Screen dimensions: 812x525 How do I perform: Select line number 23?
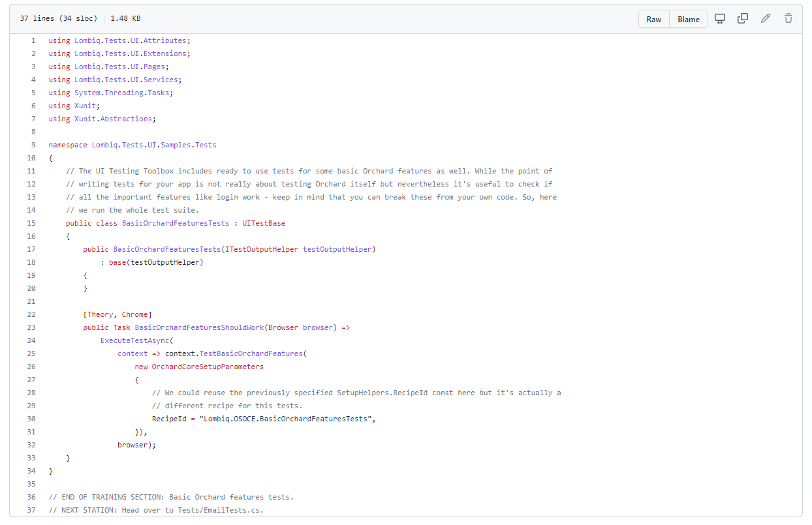click(x=31, y=327)
